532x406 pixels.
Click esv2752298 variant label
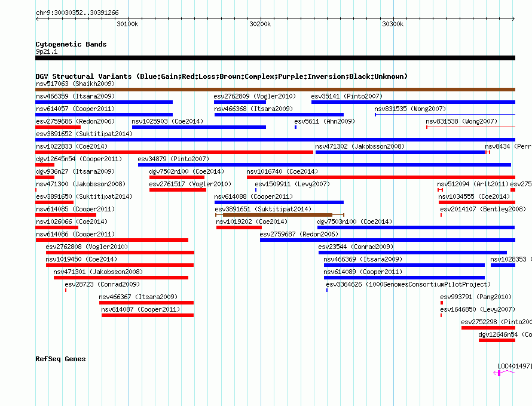(496, 322)
